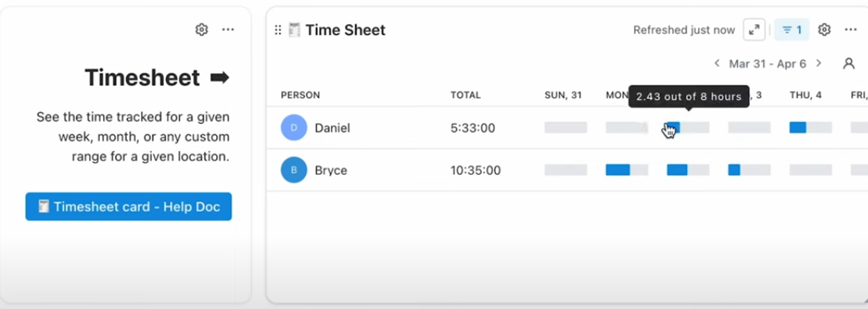Select Bryce's avatar
868x309 pixels.
[294, 170]
